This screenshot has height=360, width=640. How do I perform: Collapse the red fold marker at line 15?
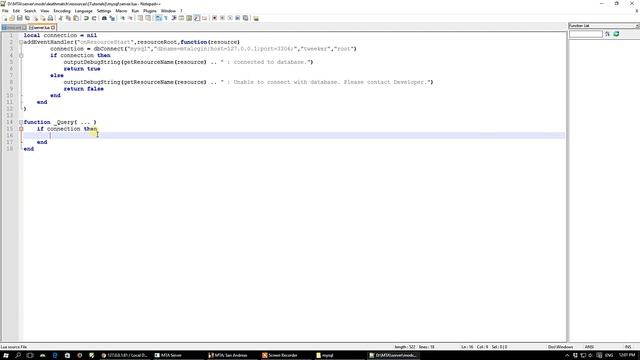[x=21, y=129]
